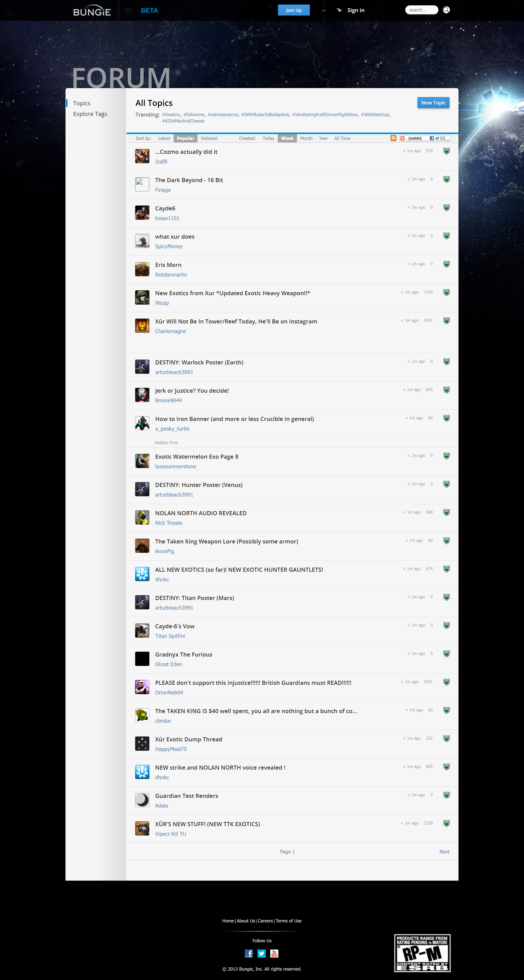
Task: Open the hamburger menu beside Bungie logo
Action: [x=128, y=11]
